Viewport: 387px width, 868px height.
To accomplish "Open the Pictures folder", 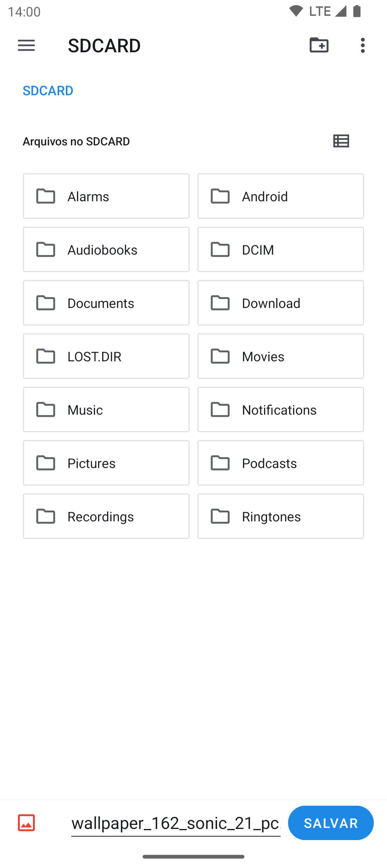I will pyautogui.click(x=106, y=463).
